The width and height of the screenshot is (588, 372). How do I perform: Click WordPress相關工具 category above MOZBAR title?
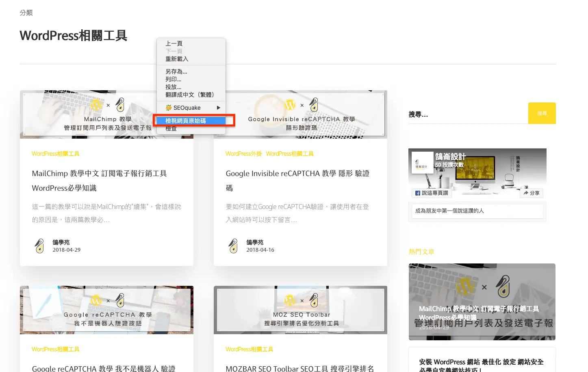tap(250, 349)
